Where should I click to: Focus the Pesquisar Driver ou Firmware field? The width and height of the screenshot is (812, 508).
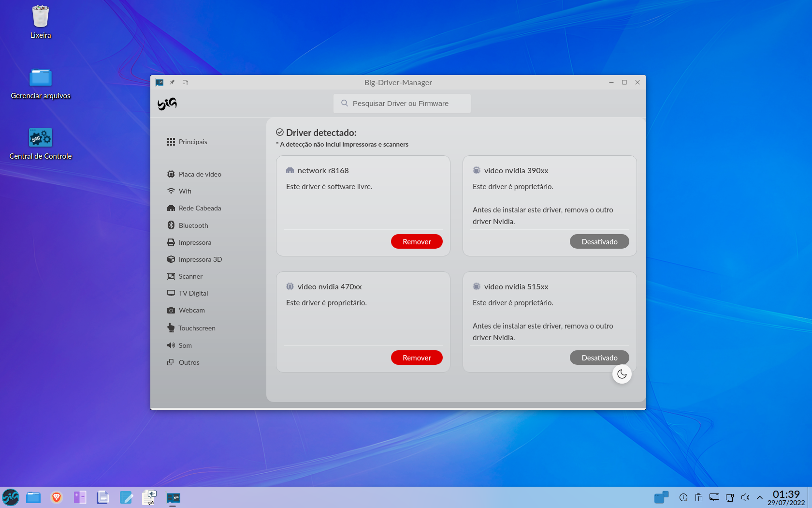click(402, 104)
